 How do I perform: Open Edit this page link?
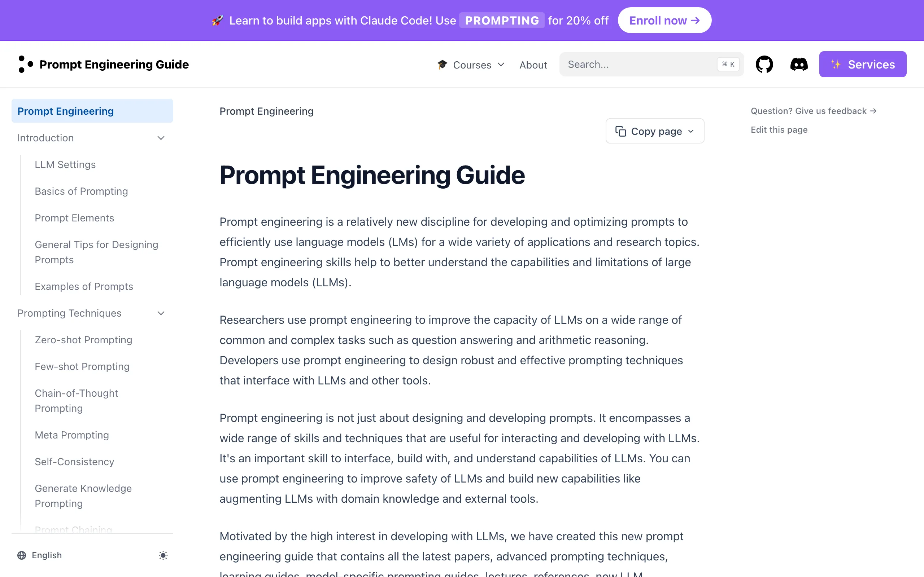click(x=779, y=130)
